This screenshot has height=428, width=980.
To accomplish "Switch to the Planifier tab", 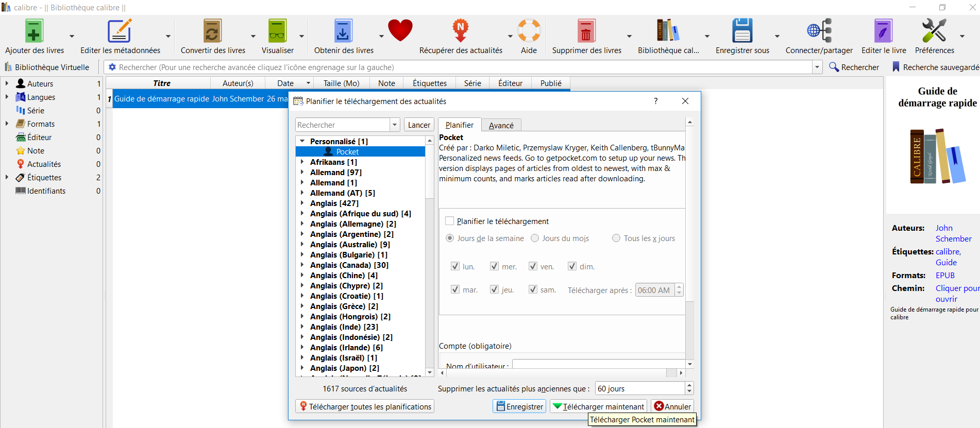I will (460, 125).
